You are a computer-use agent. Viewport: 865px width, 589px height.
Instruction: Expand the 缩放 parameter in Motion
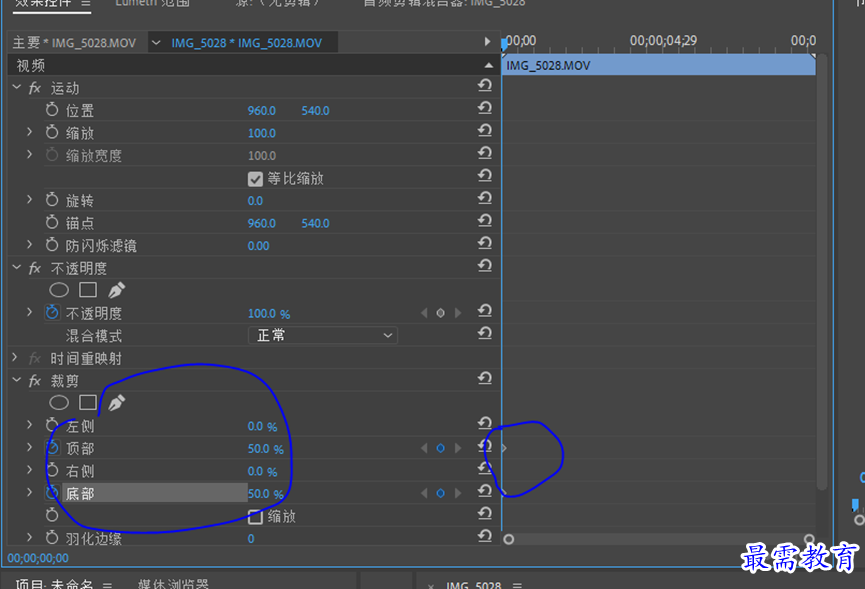click(x=29, y=132)
